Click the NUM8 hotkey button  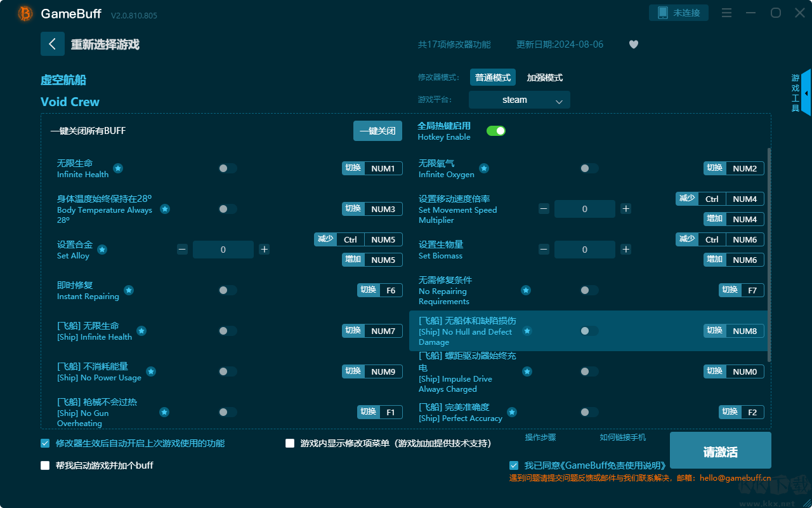745,331
